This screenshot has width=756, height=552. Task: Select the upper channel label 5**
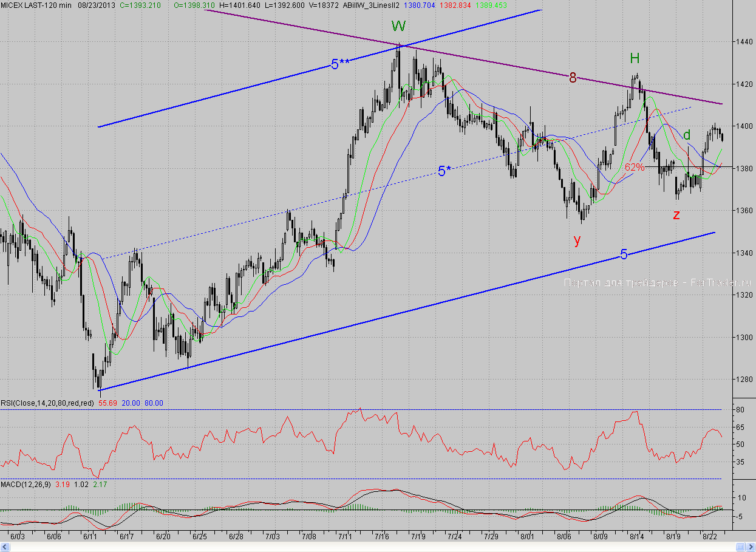click(x=340, y=64)
